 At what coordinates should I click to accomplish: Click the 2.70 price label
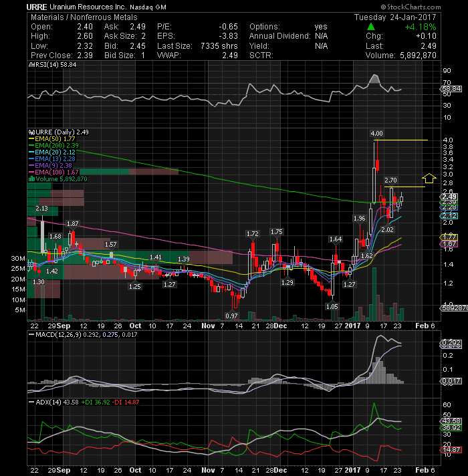(x=390, y=180)
